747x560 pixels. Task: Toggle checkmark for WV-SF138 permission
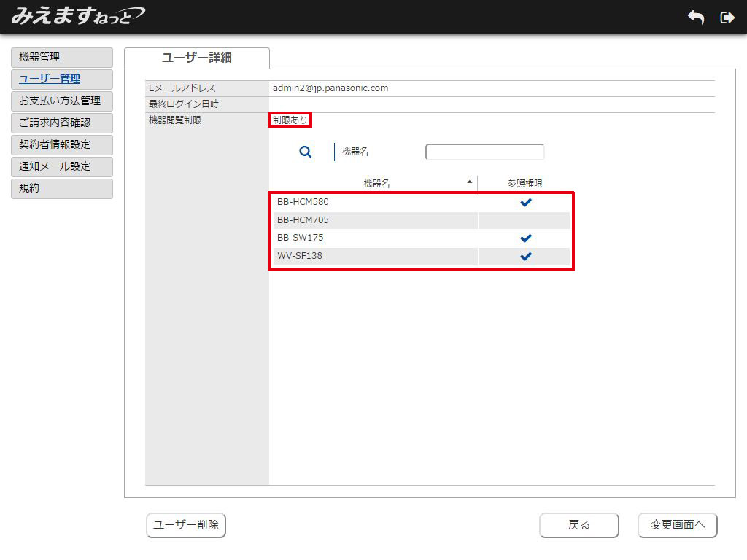525,257
